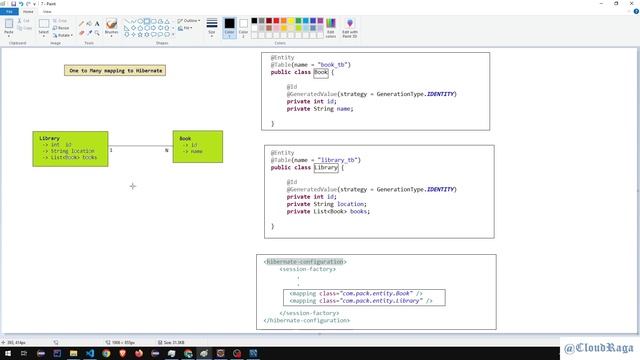The width and height of the screenshot is (640, 360).
Task: Select the Eraser tool
Action: coord(81,33)
